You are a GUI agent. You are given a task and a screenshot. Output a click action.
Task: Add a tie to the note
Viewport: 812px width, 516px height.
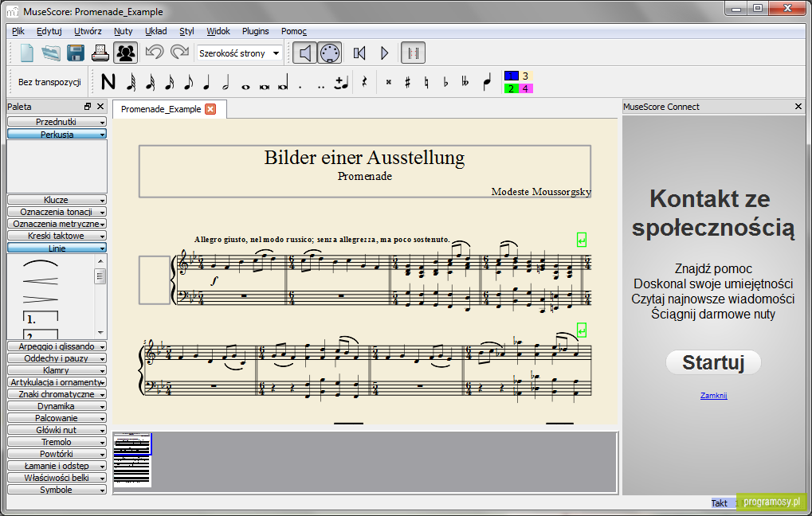point(342,82)
